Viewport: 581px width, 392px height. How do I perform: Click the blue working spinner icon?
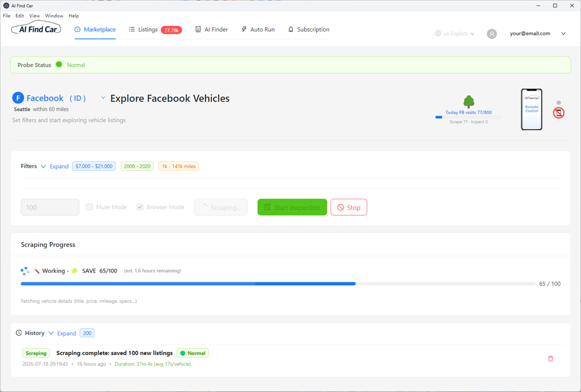(25, 271)
